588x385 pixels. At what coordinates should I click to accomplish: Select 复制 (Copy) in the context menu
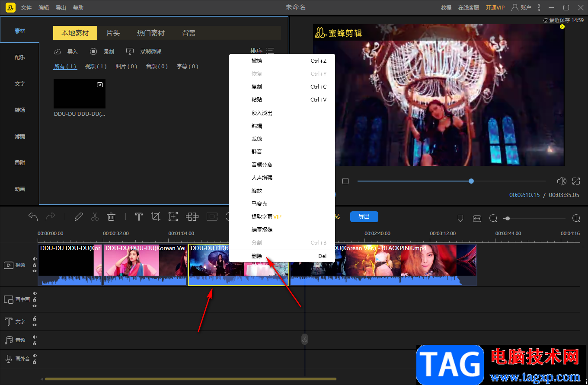click(x=282, y=87)
